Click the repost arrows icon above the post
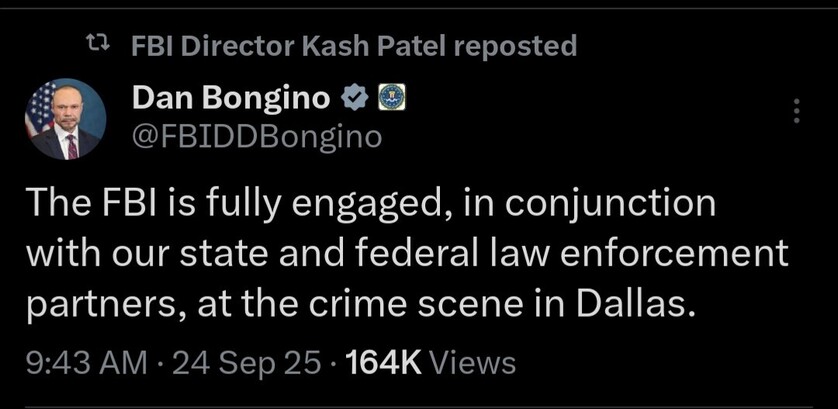The width and height of the screenshot is (838, 409). 96,45
